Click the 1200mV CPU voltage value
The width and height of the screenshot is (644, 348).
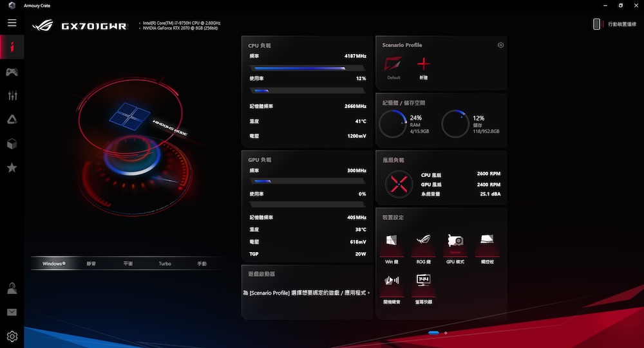pos(357,136)
